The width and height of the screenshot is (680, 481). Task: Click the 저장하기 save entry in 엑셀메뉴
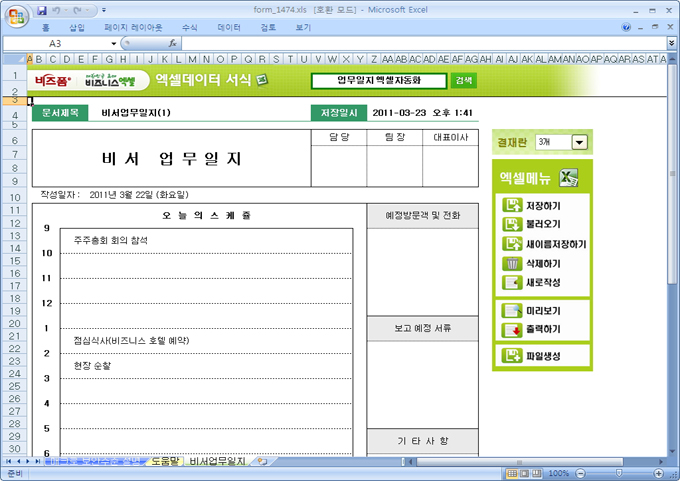pos(531,205)
